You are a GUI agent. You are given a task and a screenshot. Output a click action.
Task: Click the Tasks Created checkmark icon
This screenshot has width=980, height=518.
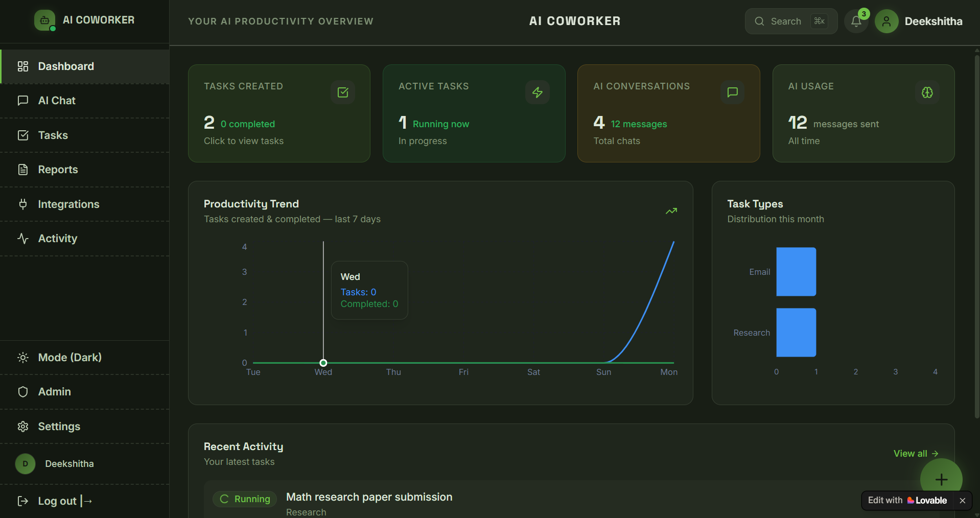343,92
